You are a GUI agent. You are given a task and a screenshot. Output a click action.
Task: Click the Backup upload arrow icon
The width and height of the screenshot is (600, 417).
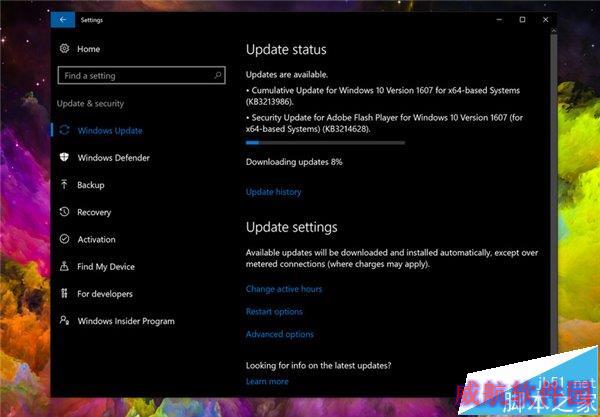click(x=64, y=184)
